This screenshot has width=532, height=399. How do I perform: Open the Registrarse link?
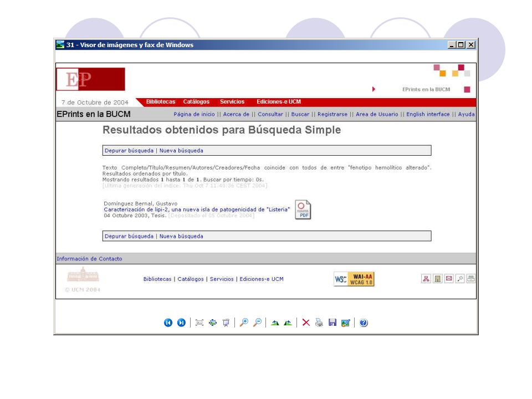tap(332, 114)
